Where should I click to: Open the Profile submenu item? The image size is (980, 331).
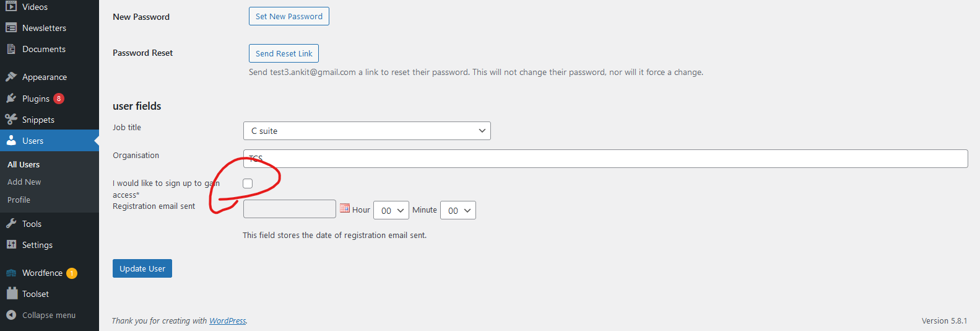click(19, 200)
